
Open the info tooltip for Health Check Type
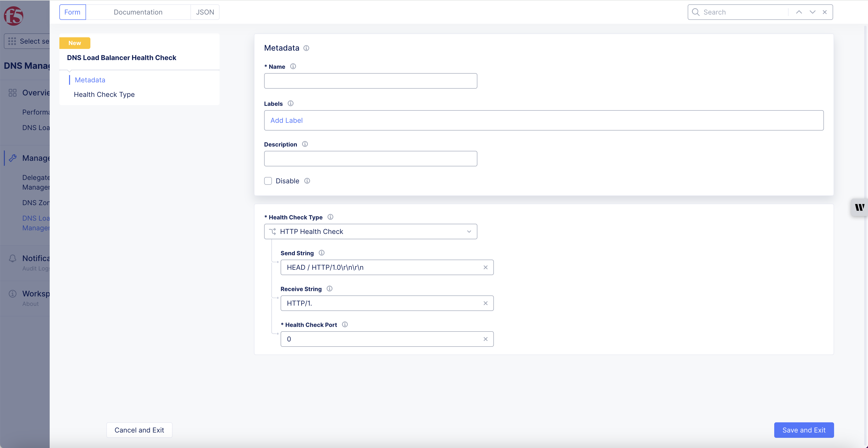point(330,217)
